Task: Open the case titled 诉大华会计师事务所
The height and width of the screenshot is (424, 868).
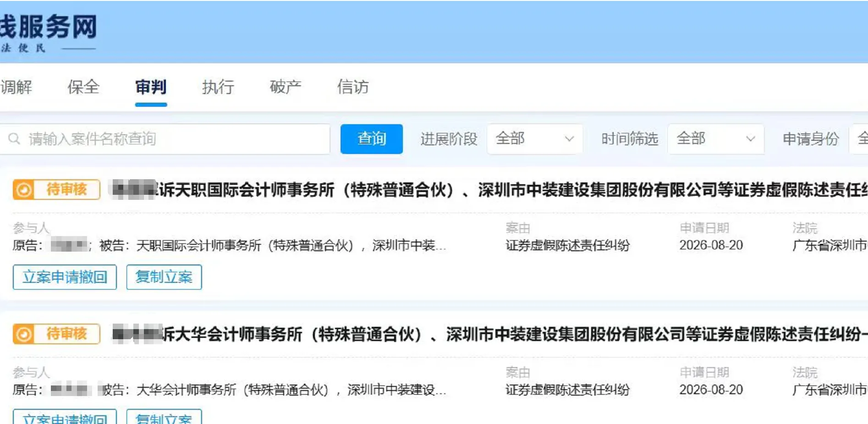Action: [x=489, y=334]
